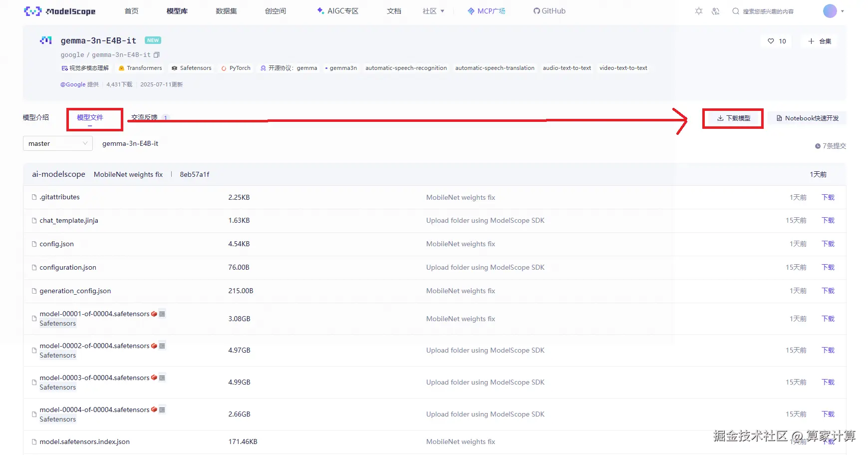Open 创空间 in the top navigation
The image size is (868, 455).
click(276, 11)
